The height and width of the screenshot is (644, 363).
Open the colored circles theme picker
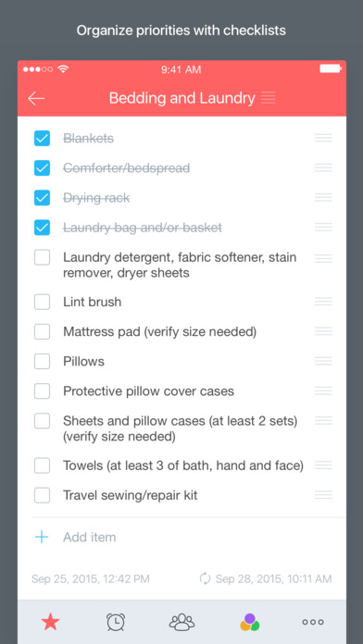(249, 622)
